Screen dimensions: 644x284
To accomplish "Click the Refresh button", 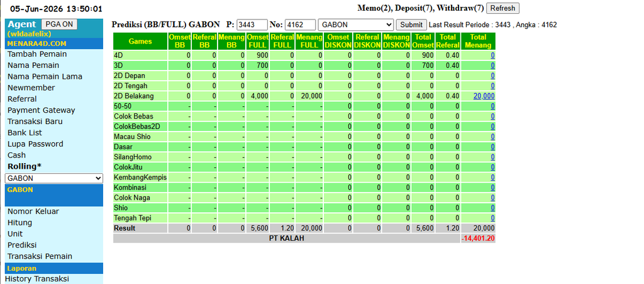I will [x=502, y=8].
